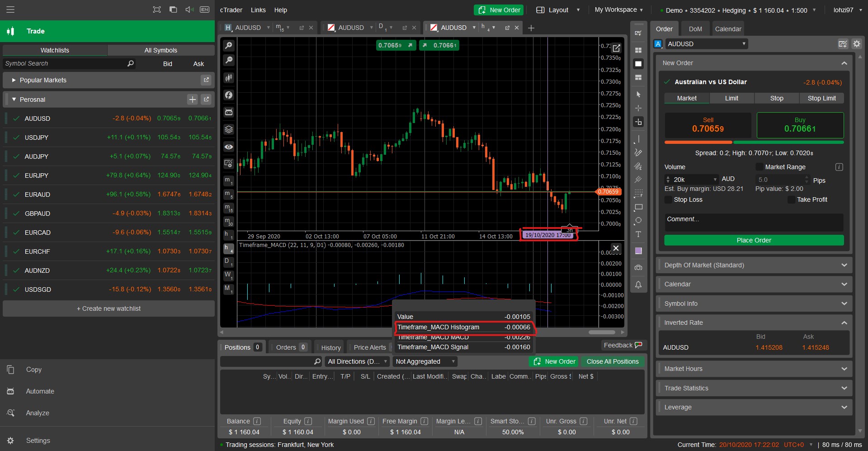This screenshot has width=868, height=451.
Task: Enable the Market Range checkbox
Action: (x=759, y=167)
